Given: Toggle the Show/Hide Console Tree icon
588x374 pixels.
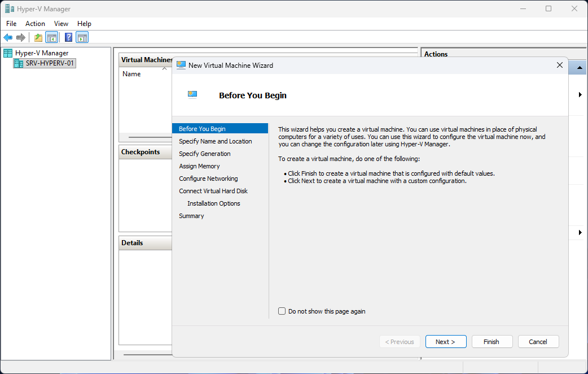Looking at the screenshot, I should click(x=51, y=38).
